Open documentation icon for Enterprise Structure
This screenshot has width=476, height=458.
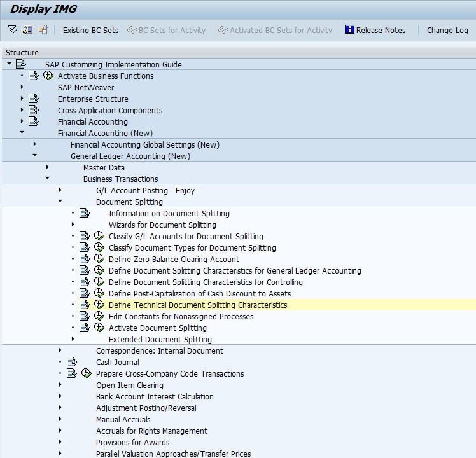(x=34, y=99)
